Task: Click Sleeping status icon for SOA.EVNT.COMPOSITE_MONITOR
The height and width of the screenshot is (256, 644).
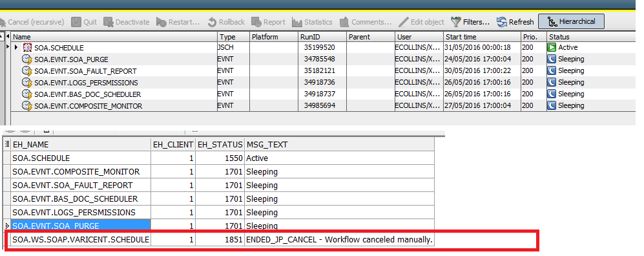Action: [552, 105]
